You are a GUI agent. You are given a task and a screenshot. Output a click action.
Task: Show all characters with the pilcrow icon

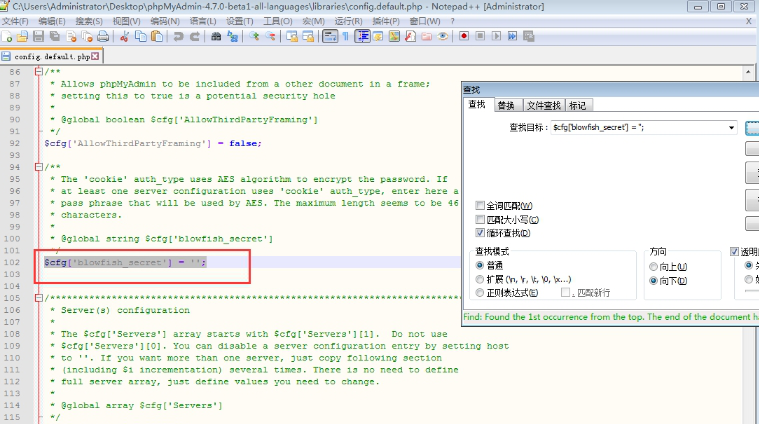tap(346, 36)
